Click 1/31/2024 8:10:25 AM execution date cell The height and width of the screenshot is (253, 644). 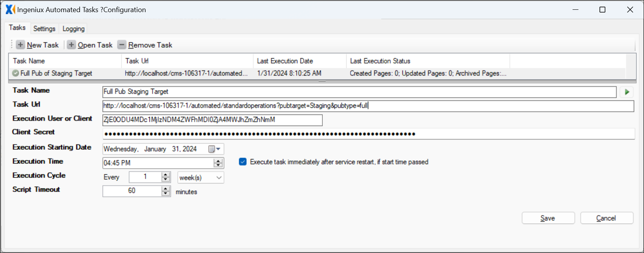click(x=289, y=73)
